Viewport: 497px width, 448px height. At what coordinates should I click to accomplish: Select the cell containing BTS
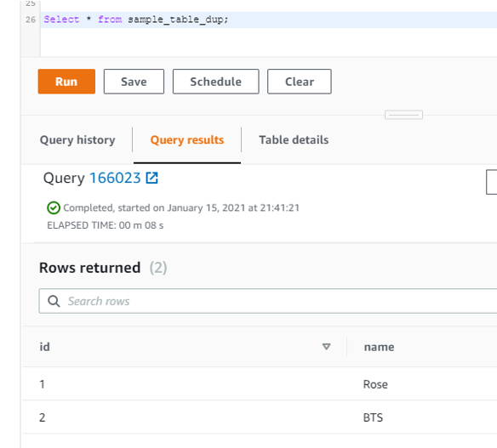(x=373, y=417)
